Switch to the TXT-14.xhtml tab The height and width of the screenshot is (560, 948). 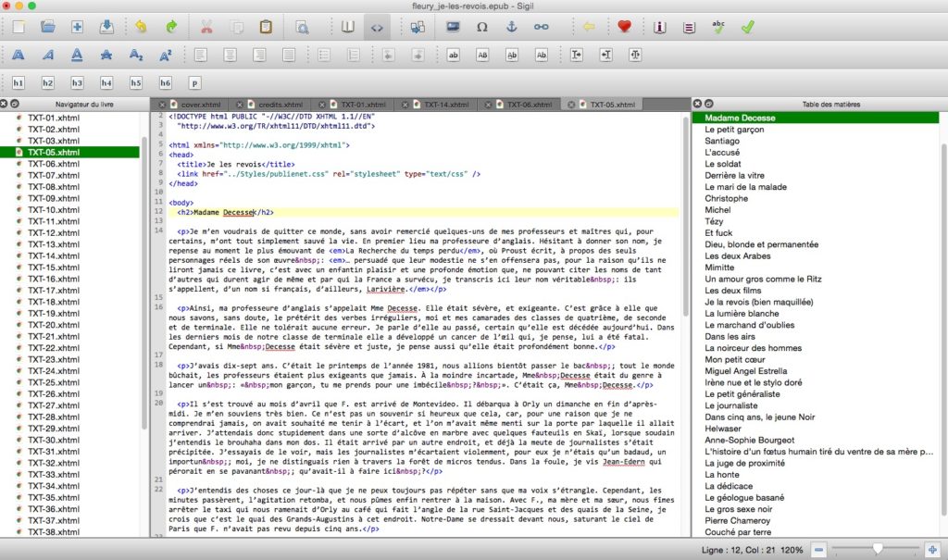point(446,105)
